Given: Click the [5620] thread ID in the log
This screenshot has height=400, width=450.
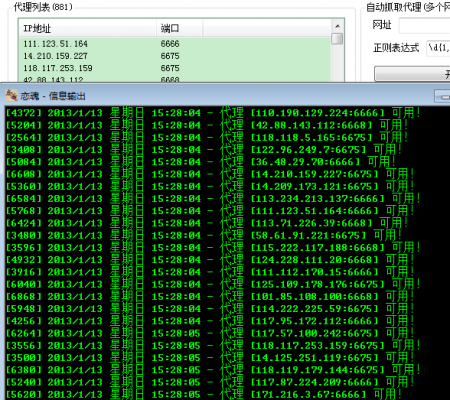Looking at the screenshot, I should [24, 394].
